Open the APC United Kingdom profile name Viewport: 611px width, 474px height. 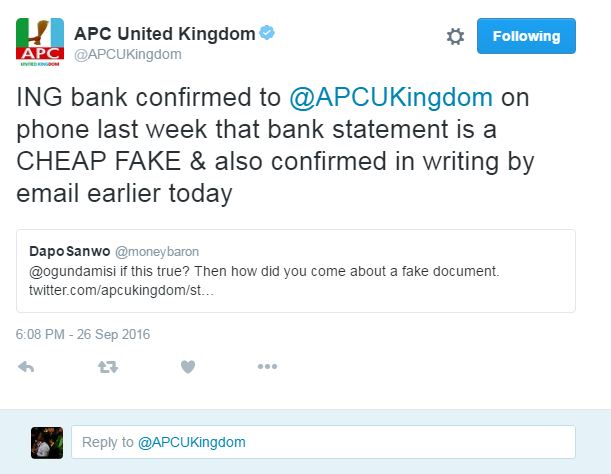coord(164,34)
